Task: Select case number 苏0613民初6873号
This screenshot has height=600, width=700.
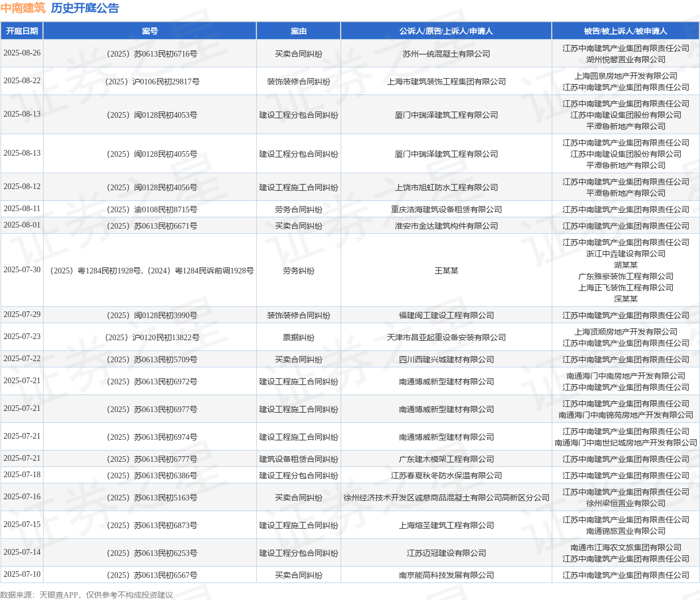Action: click(150, 525)
